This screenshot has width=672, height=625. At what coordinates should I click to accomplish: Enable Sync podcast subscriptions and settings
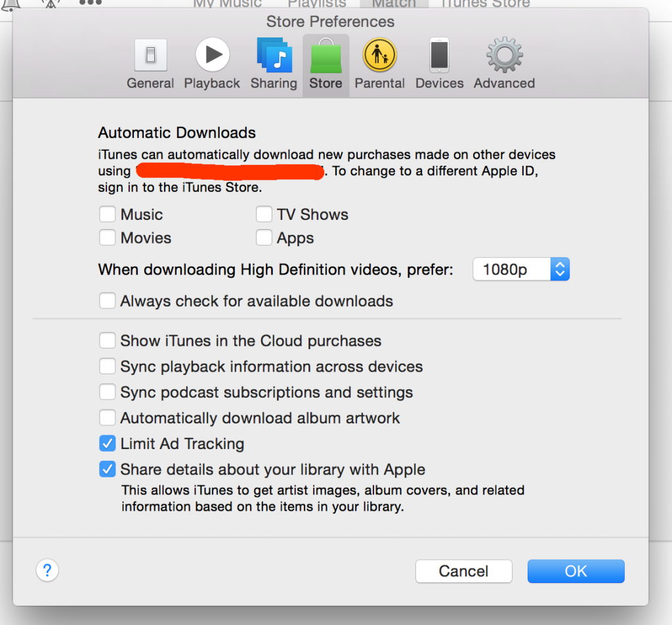point(107,392)
